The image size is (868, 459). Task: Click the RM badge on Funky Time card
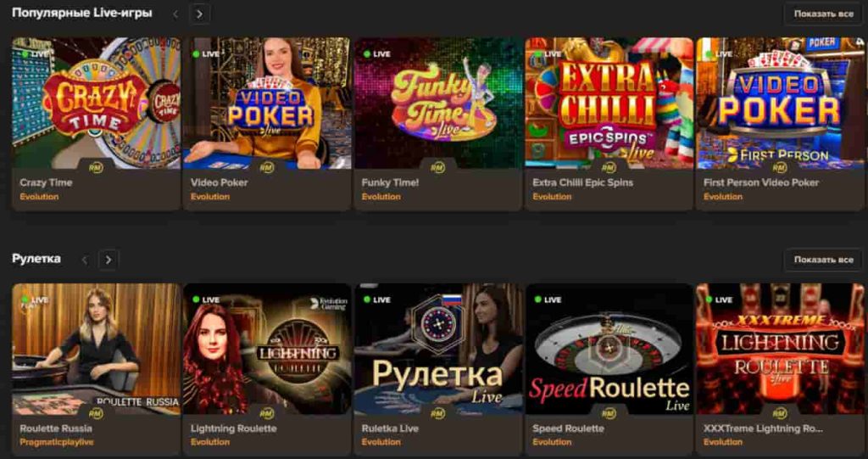click(438, 167)
